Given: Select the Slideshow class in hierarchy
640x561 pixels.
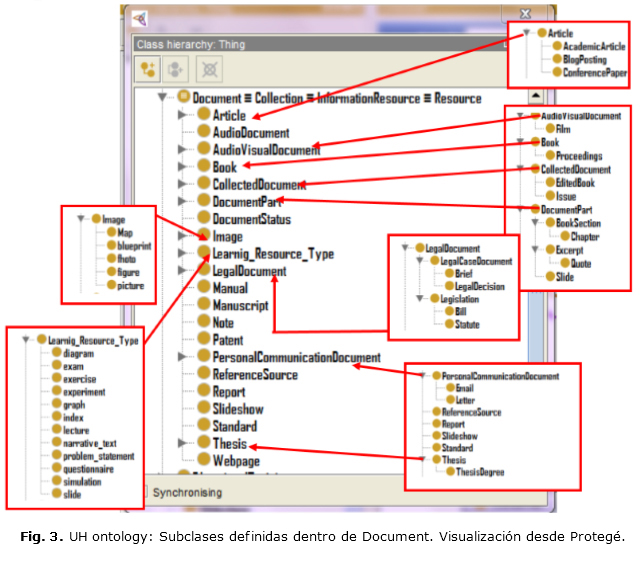Looking at the screenshot, I should 238,409.
